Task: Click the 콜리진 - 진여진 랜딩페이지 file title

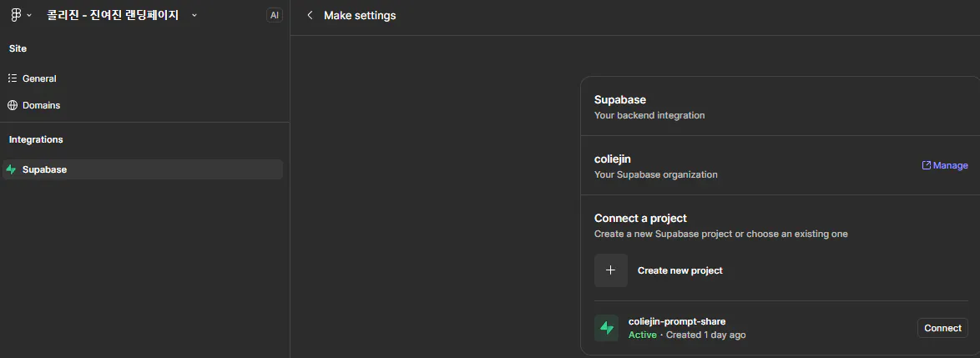Action: click(x=113, y=15)
